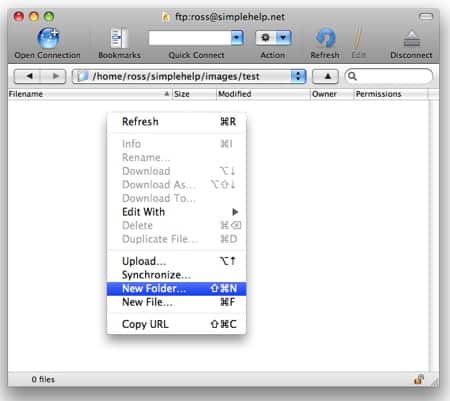Open the Bookmarks toolbar icon
Viewport: 450px width, 401px height.
119,38
